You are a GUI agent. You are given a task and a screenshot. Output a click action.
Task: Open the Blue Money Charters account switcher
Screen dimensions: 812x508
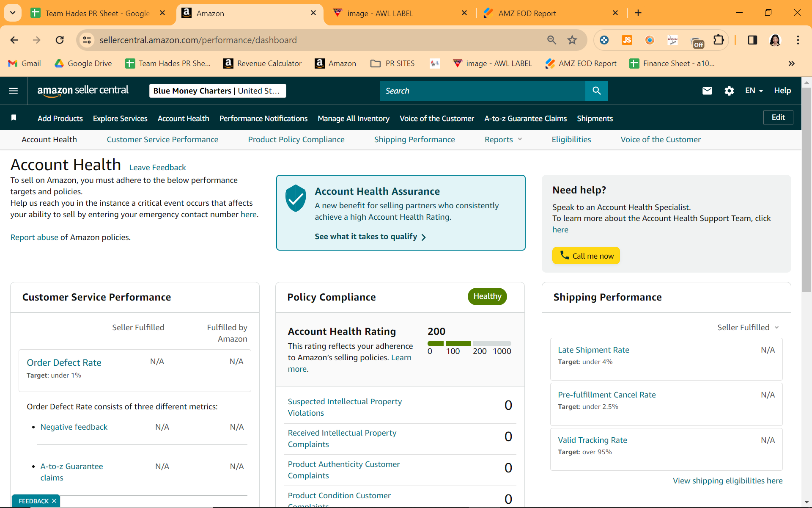pyautogui.click(x=217, y=91)
